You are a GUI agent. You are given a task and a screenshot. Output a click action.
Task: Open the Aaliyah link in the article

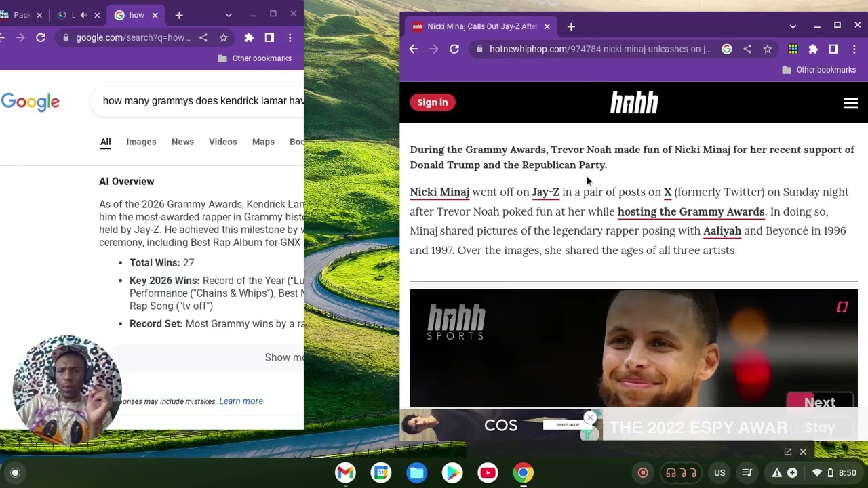(x=722, y=230)
